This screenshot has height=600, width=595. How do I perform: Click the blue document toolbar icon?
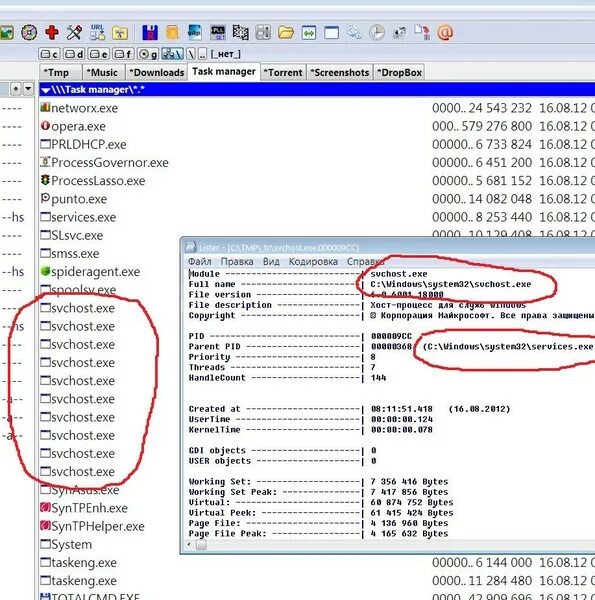click(195, 33)
